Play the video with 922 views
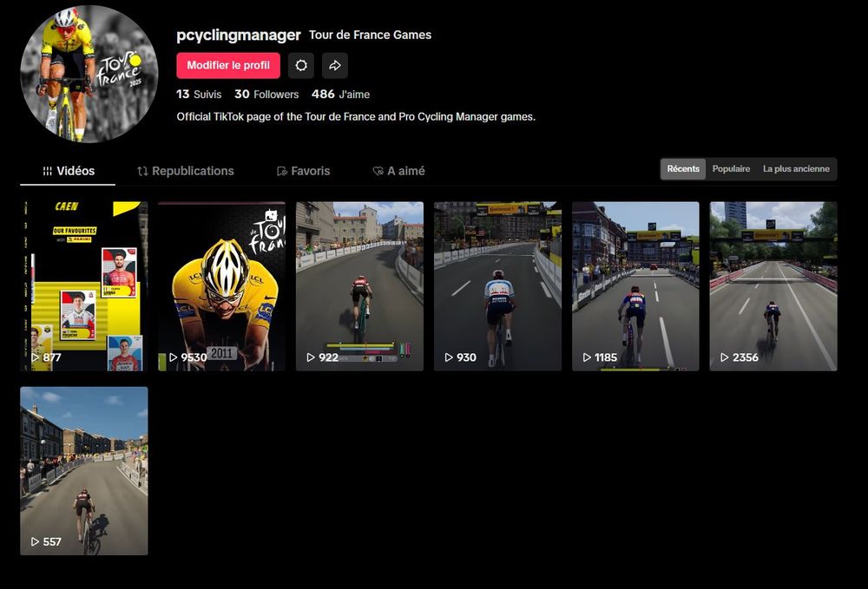Viewport: 868px width, 589px height. click(x=360, y=286)
